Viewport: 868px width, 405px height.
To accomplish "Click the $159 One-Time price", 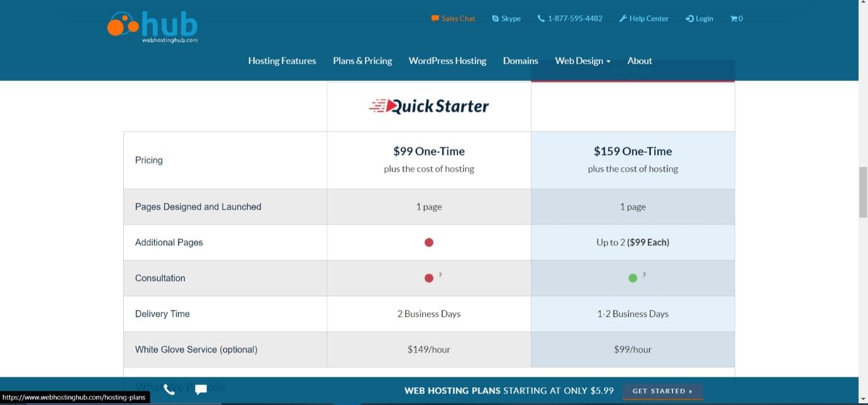I will (x=633, y=151).
